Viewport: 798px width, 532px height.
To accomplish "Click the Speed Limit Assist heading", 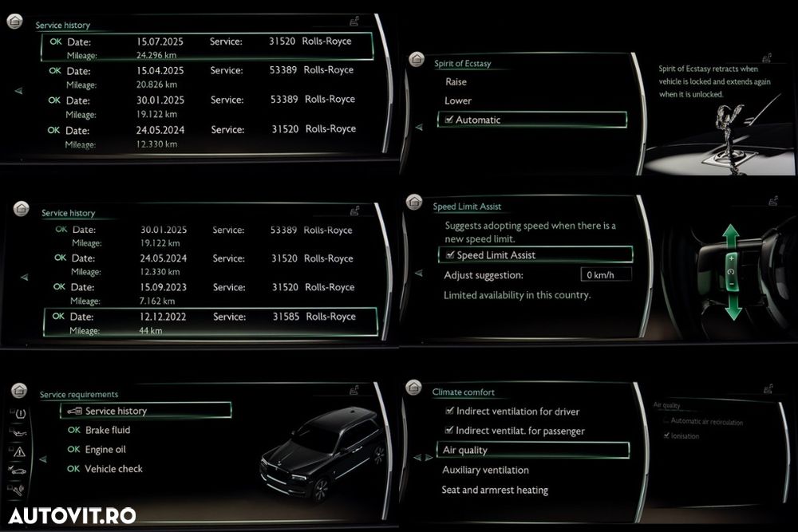I will coord(467,207).
